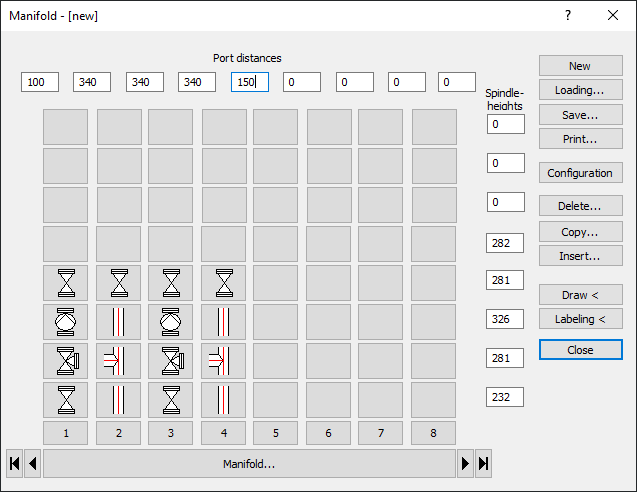Click the topmost spindle height field showing 0
Screen dimensions: 637x492
[x=506, y=124]
